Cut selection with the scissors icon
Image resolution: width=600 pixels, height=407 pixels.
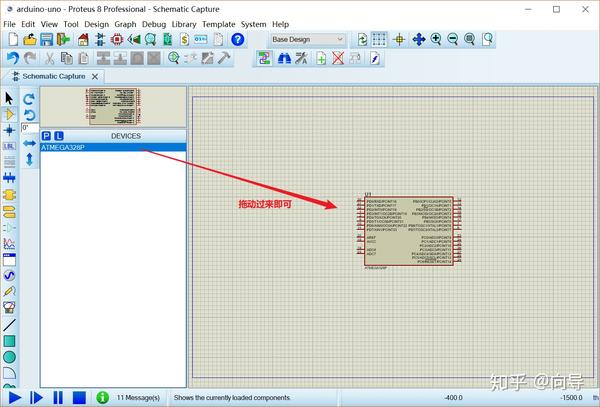tap(49, 58)
